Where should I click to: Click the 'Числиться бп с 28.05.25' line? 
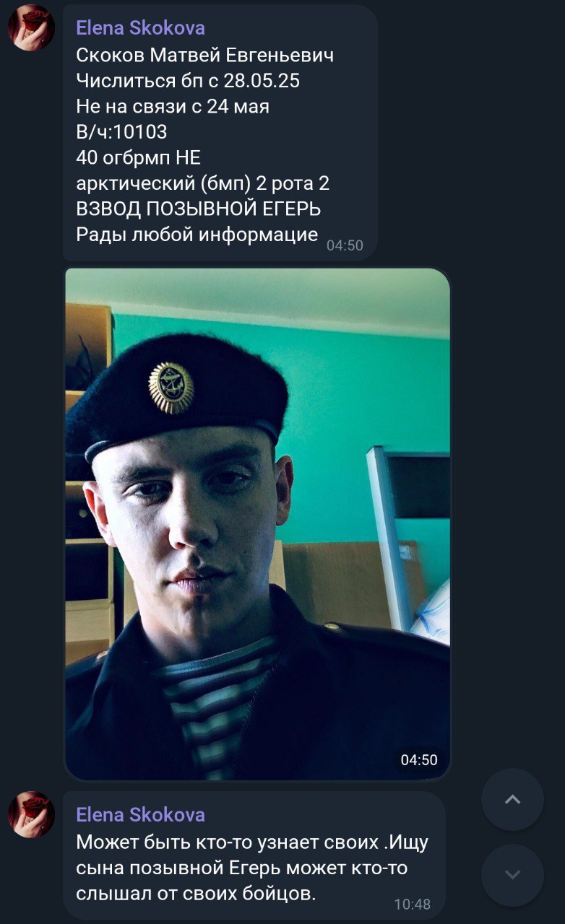click(188, 82)
